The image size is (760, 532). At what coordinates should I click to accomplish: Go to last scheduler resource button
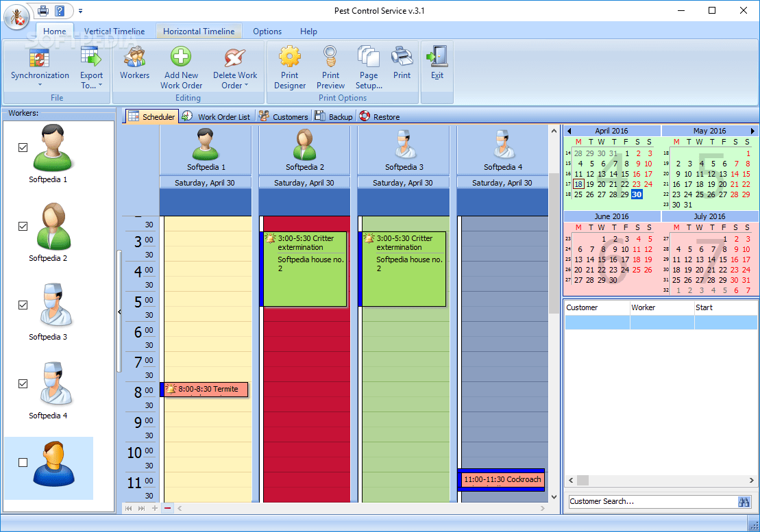[x=142, y=508]
